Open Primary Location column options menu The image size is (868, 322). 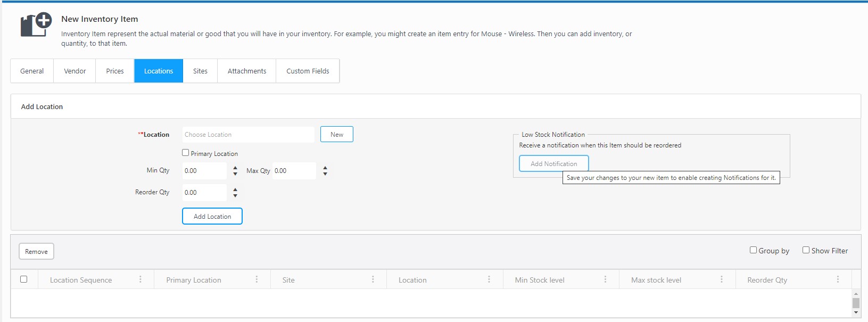(x=257, y=279)
